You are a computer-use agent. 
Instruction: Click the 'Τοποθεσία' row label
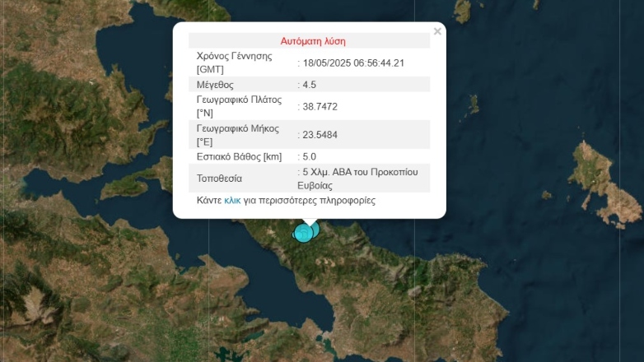point(220,178)
